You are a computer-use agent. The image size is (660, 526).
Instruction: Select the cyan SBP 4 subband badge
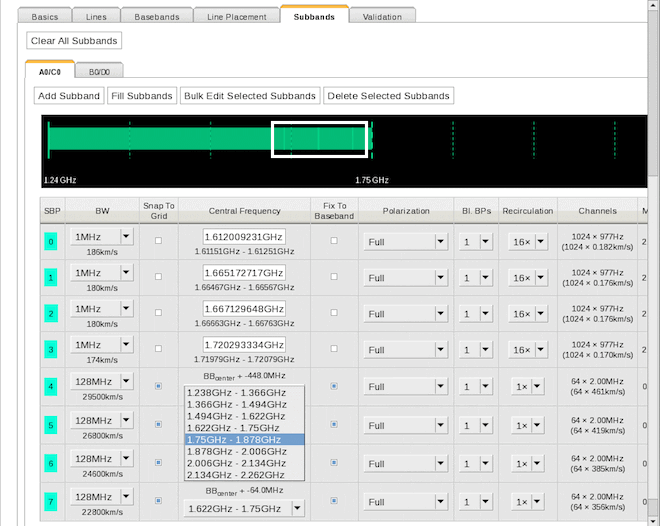pyautogui.click(x=49, y=386)
